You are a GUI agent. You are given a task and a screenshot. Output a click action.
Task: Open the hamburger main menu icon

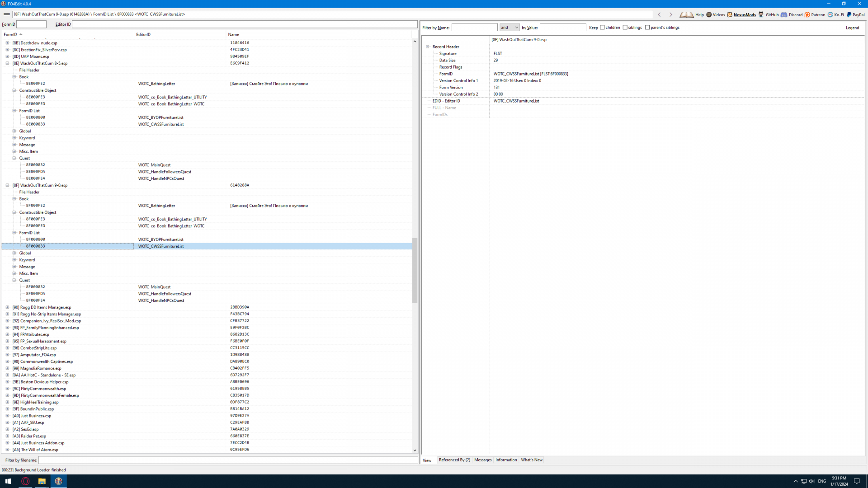[6, 14]
